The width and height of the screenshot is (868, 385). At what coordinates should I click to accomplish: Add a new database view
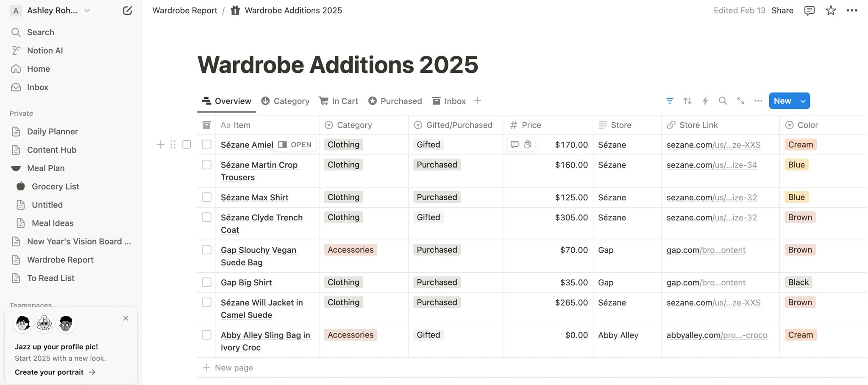pos(478,100)
